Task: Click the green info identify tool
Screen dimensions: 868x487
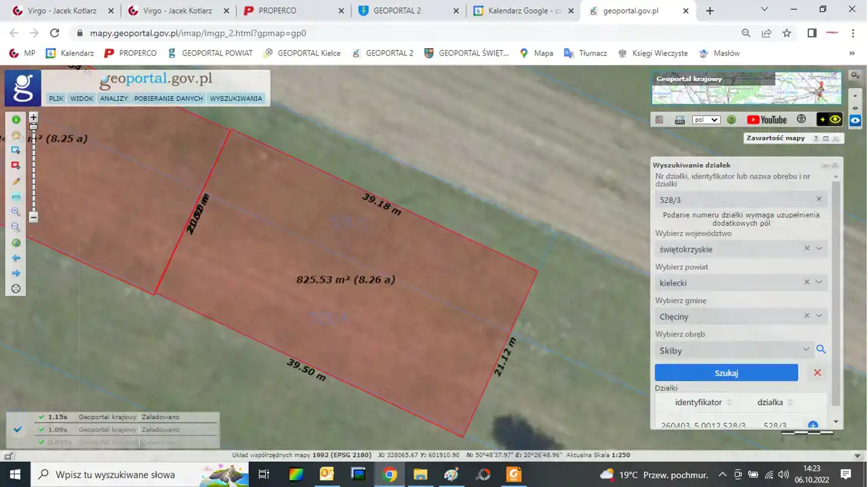Action: [16, 120]
